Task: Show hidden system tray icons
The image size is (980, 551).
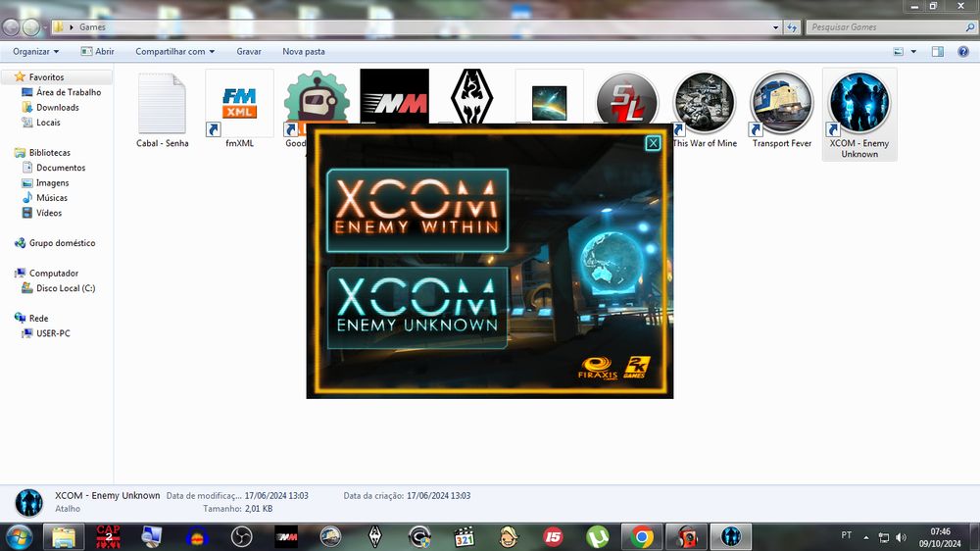Action: 866,537
